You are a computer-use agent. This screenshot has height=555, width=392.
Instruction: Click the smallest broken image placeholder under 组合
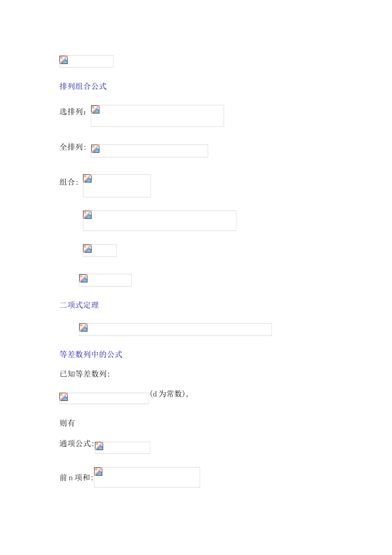coord(100,251)
